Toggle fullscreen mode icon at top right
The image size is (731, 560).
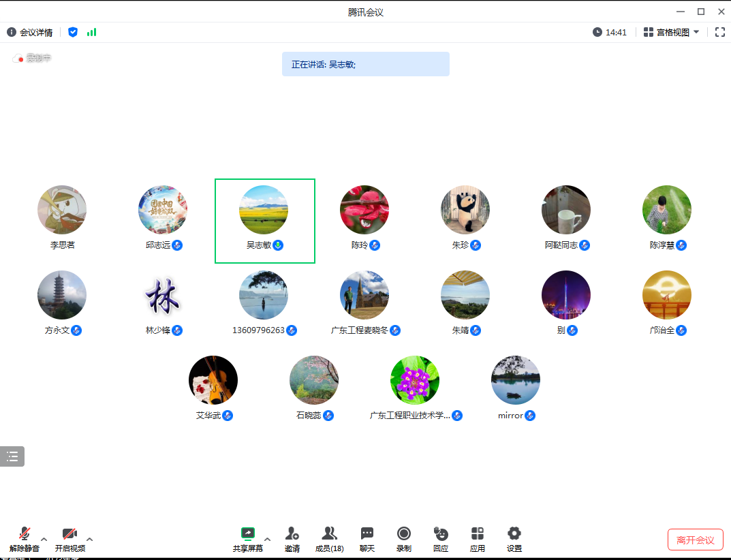(719, 32)
